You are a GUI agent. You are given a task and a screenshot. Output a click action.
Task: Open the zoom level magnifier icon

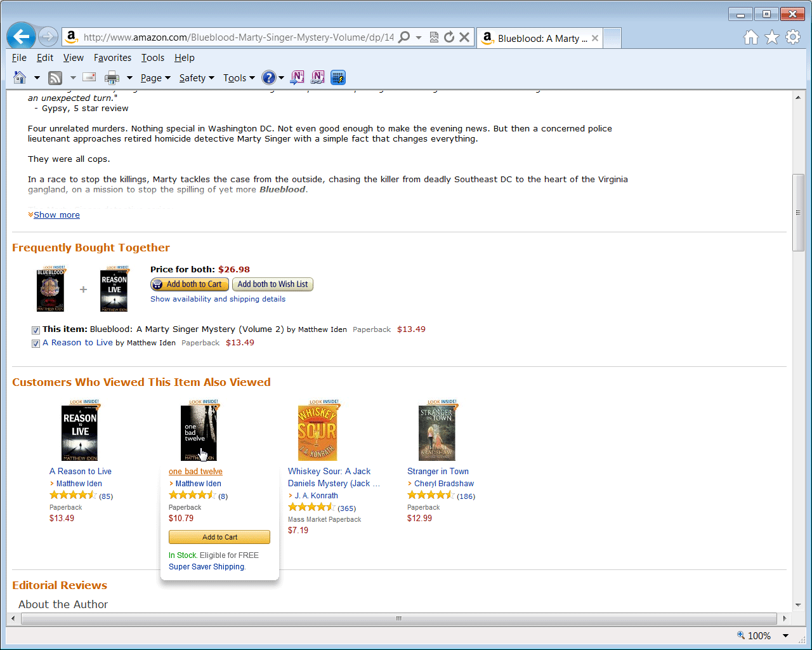coord(740,635)
